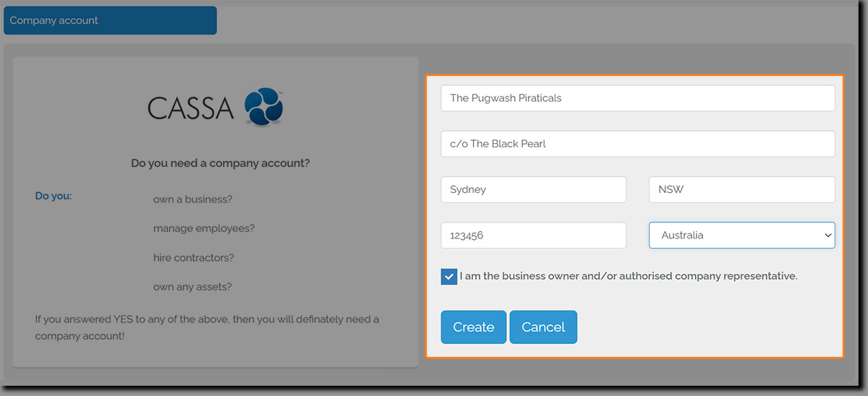The image size is (868, 396).
Task: Click the company name field "The Pugwash Piraticals"
Action: [637, 98]
